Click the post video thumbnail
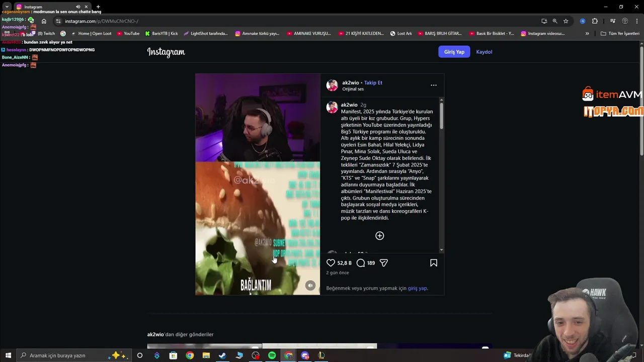The height and width of the screenshot is (362, 644). tap(258, 184)
